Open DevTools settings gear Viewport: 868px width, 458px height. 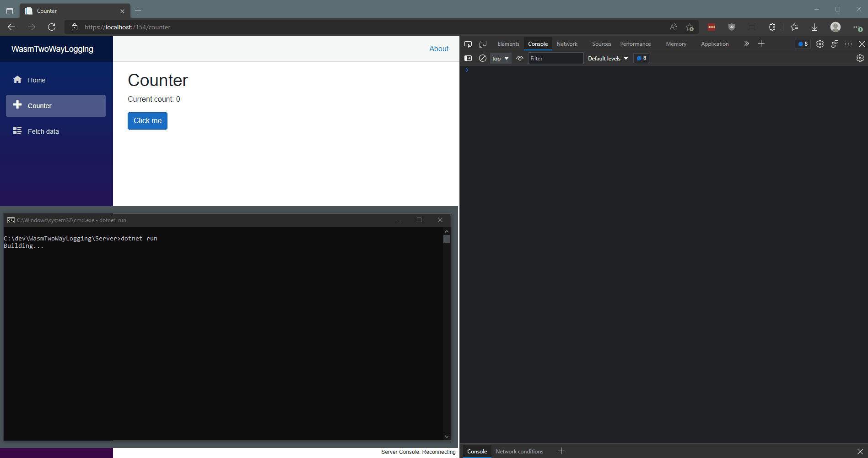pyautogui.click(x=819, y=44)
